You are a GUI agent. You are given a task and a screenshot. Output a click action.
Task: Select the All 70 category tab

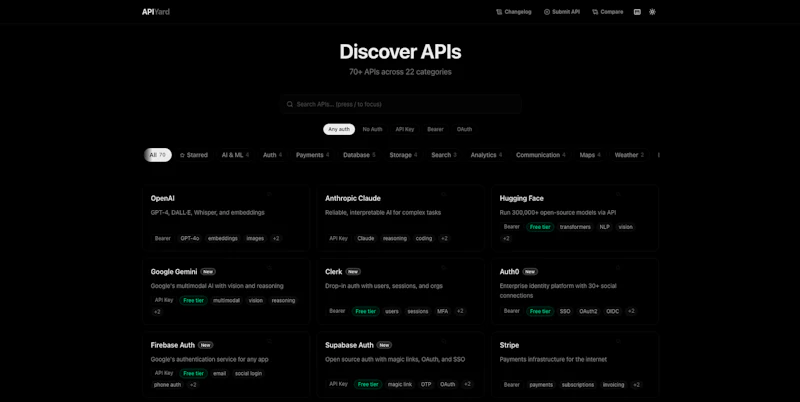pos(158,155)
